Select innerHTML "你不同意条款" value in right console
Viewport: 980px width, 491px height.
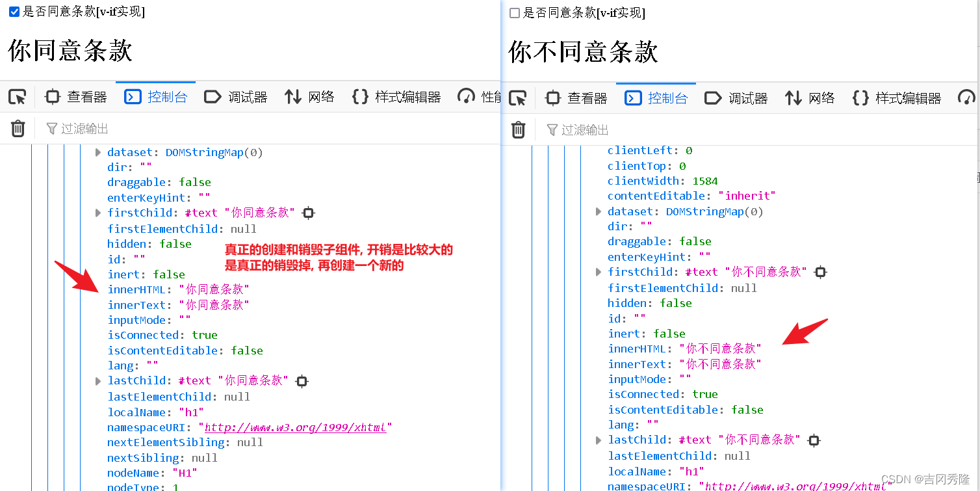coord(720,349)
